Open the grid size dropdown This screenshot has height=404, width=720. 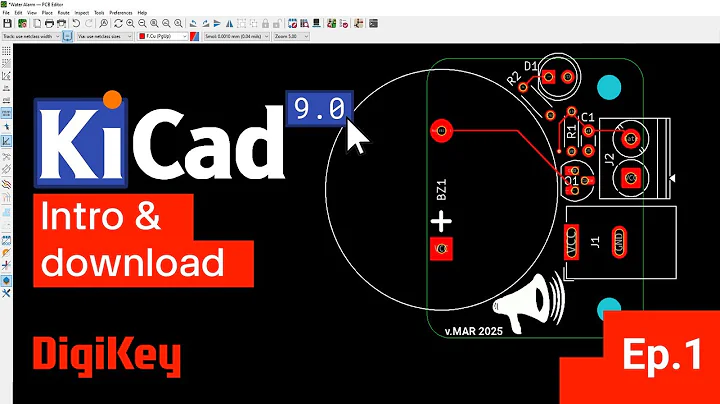coord(236,36)
